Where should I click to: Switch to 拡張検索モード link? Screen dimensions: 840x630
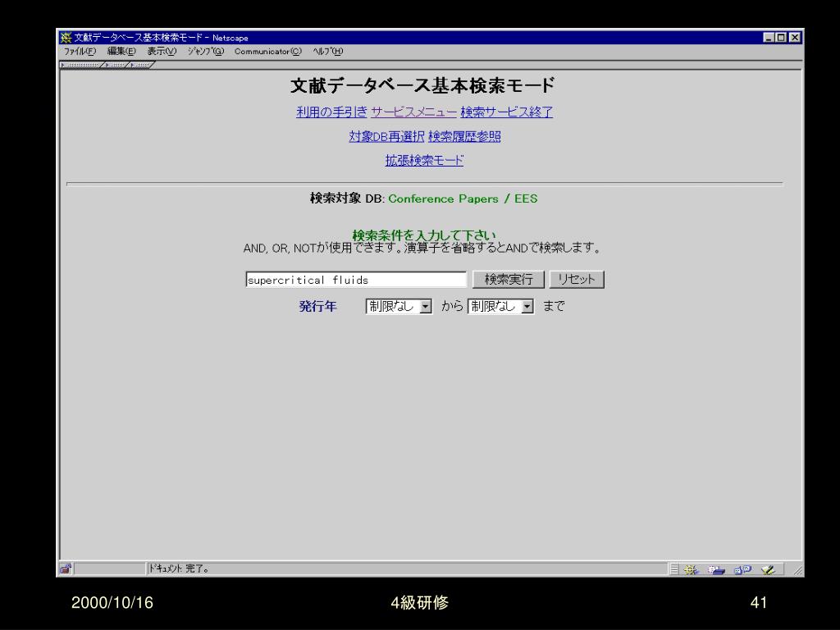coord(424,160)
